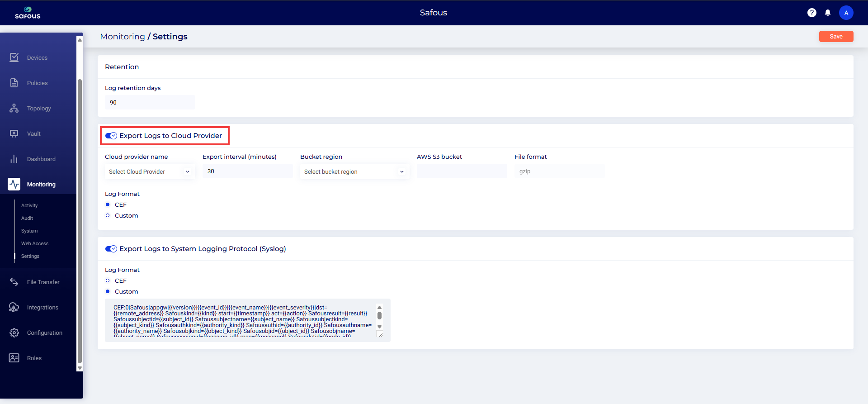Viewport: 868px width, 404px height.
Task: Open the help question mark icon
Action: (x=811, y=13)
